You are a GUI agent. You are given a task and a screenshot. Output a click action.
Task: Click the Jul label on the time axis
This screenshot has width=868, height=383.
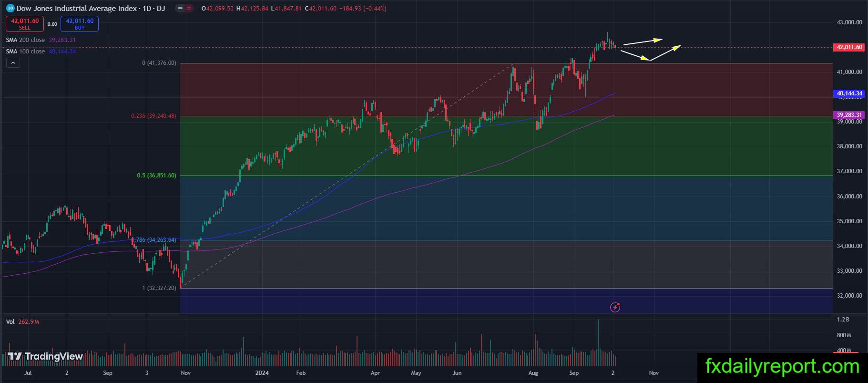(28, 373)
